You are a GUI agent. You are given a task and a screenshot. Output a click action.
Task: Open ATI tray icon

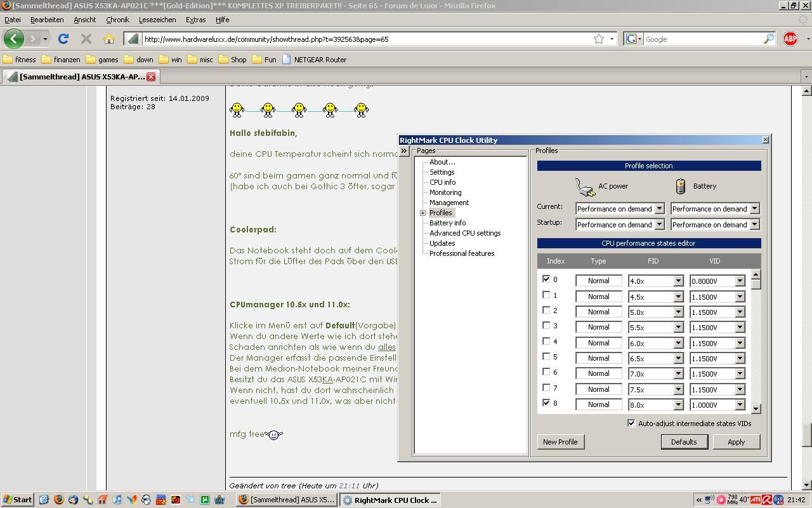click(755, 500)
